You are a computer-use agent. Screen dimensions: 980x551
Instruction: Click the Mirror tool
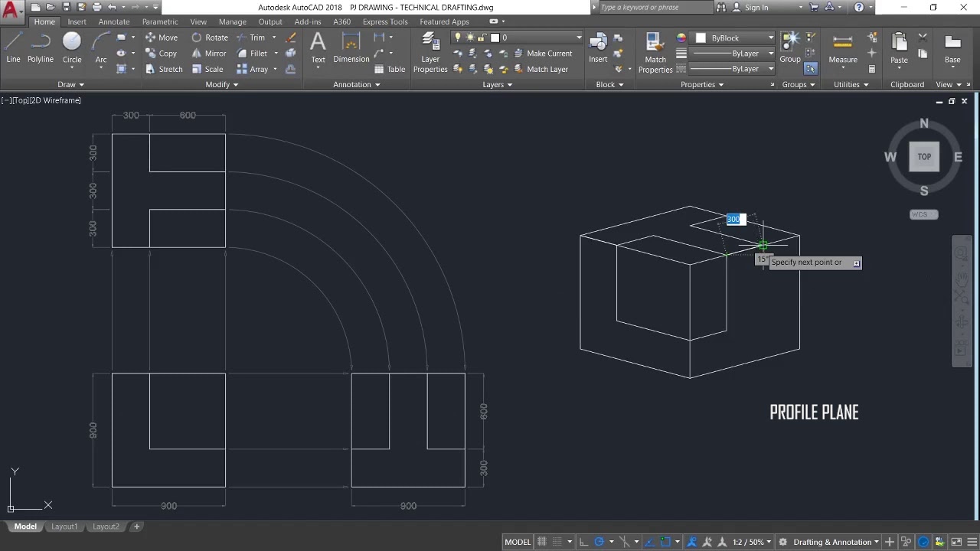point(209,54)
